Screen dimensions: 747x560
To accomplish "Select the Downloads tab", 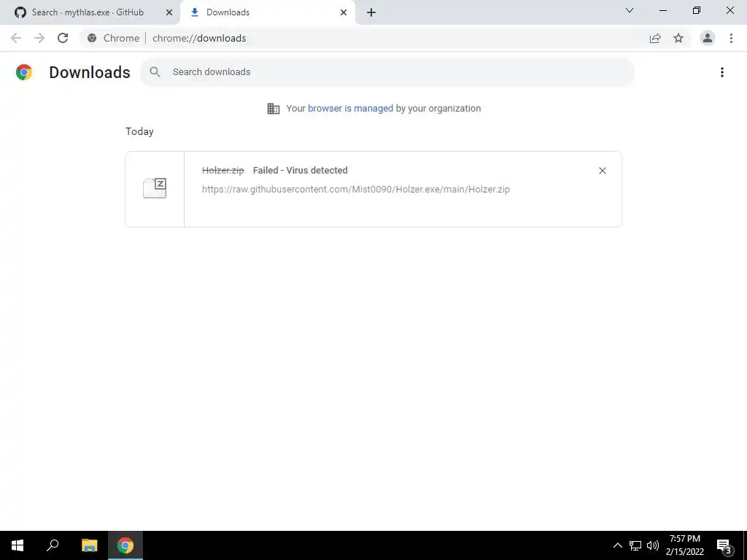I will pos(267,12).
